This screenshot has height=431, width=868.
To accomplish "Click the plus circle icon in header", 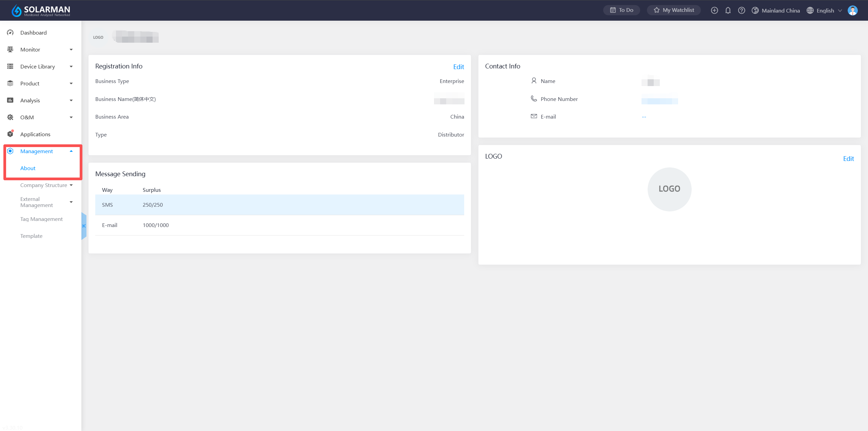I will point(714,11).
